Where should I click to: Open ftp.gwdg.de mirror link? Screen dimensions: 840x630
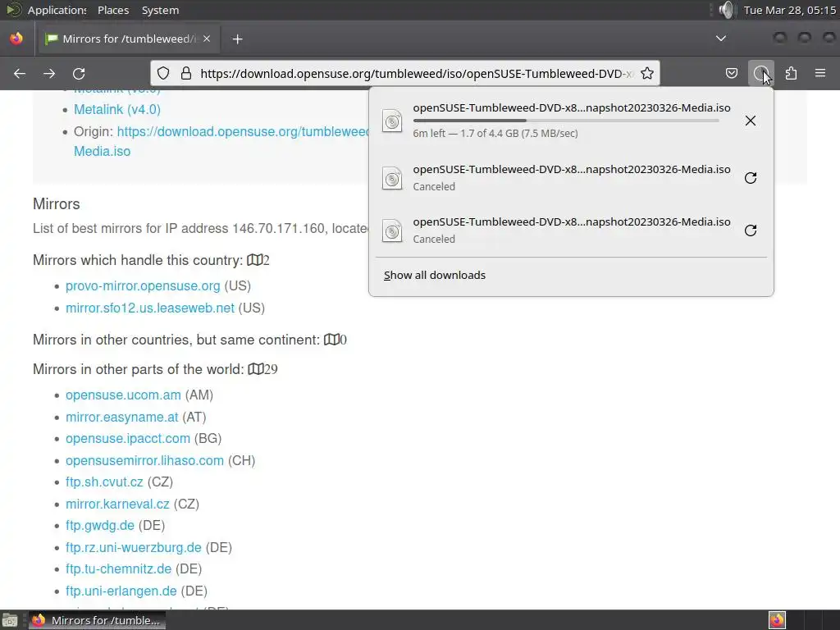pyautogui.click(x=99, y=525)
